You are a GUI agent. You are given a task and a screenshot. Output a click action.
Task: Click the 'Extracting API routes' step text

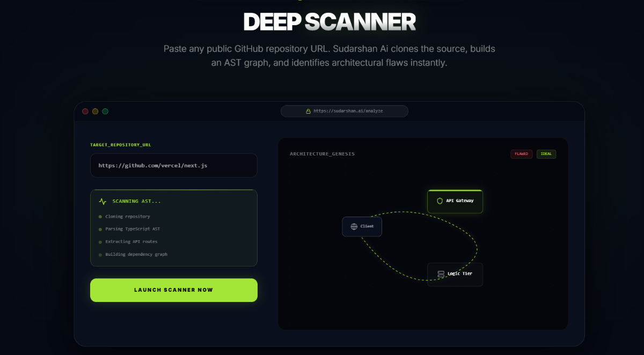tap(131, 242)
